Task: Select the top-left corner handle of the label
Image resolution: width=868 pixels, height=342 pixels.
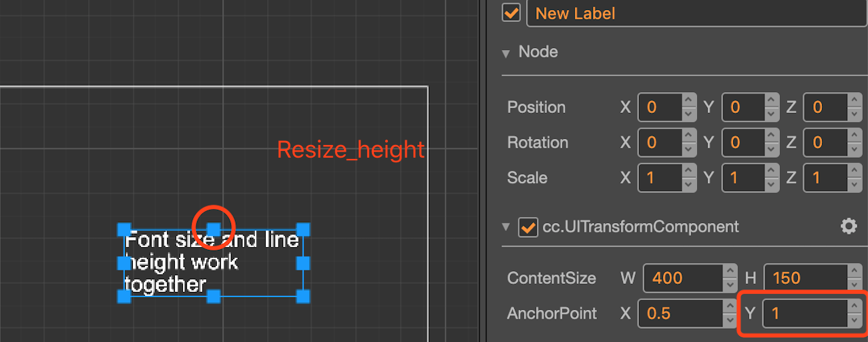Action: coord(124,230)
